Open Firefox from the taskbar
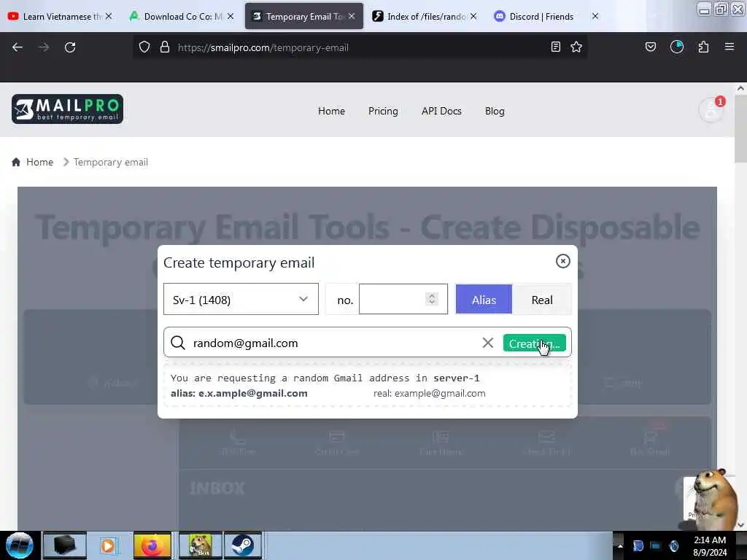The width and height of the screenshot is (747, 560). [x=152, y=545]
